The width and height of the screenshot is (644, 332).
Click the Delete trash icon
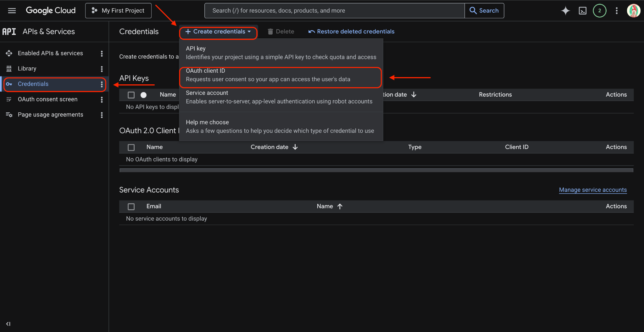(x=270, y=31)
